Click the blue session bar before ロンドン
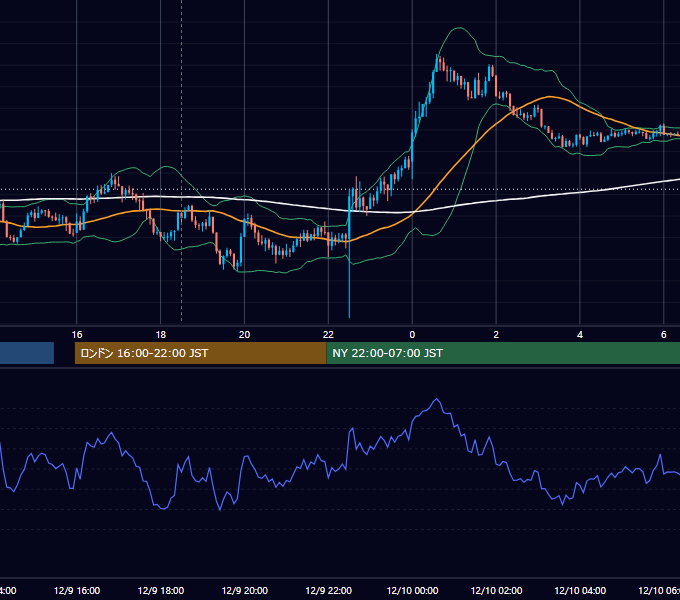The image size is (680, 600). tap(27, 353)
